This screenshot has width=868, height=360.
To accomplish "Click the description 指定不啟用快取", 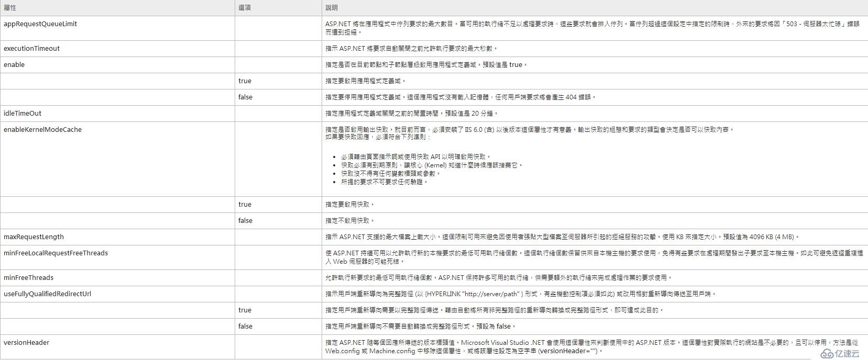I will tap(350, 221).
